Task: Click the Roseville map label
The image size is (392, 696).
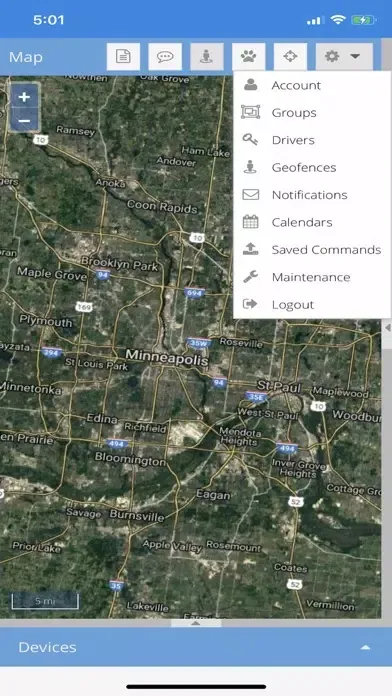Action: click(241, 343)
